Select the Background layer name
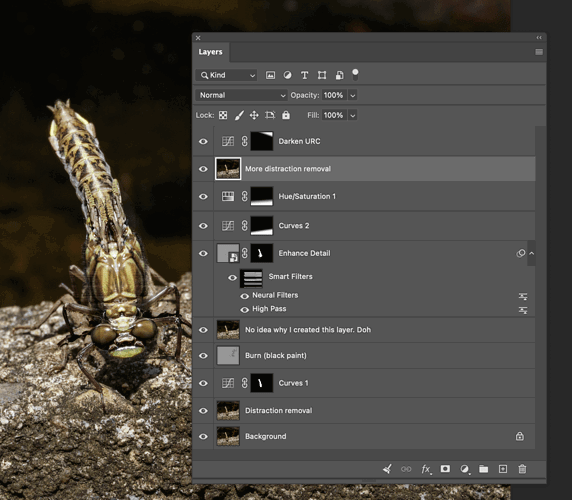This screenshot has height=500, width=572. [x=266, y=437]
